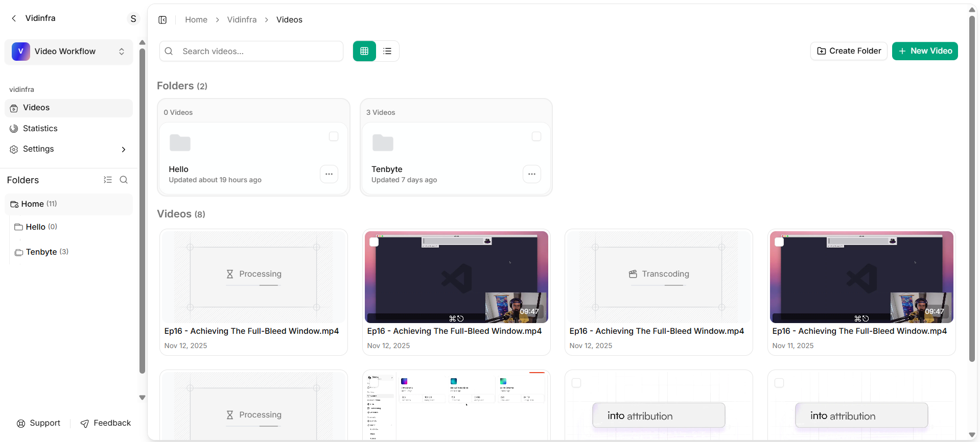Click the Videos sidebar icon

(x=14, y=108)
